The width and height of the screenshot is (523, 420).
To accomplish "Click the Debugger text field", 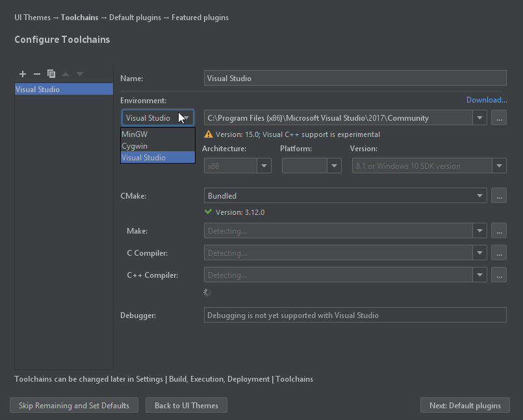I will pyautogui.click(x=355, y=315).
